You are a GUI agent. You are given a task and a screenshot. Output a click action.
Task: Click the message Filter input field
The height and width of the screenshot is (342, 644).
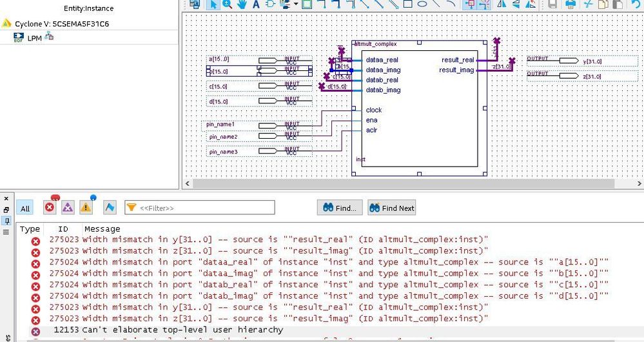click(200, 208)
